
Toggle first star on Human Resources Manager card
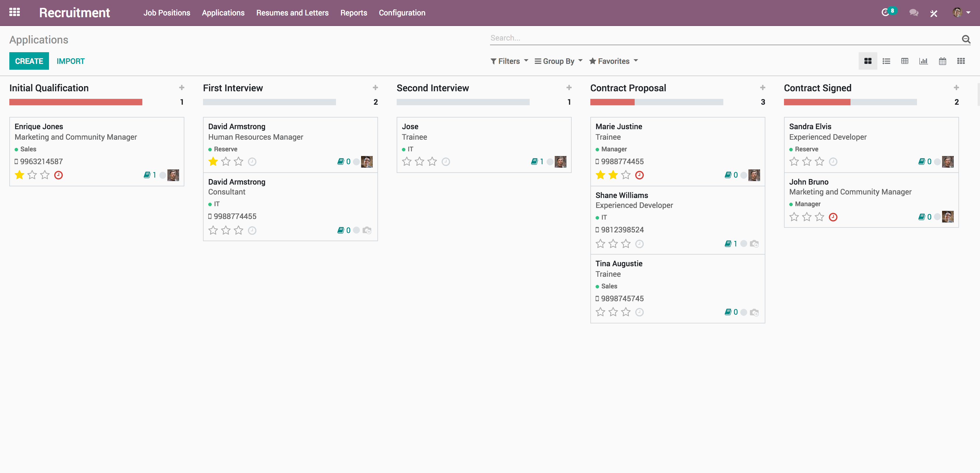[x=213, y=162]
